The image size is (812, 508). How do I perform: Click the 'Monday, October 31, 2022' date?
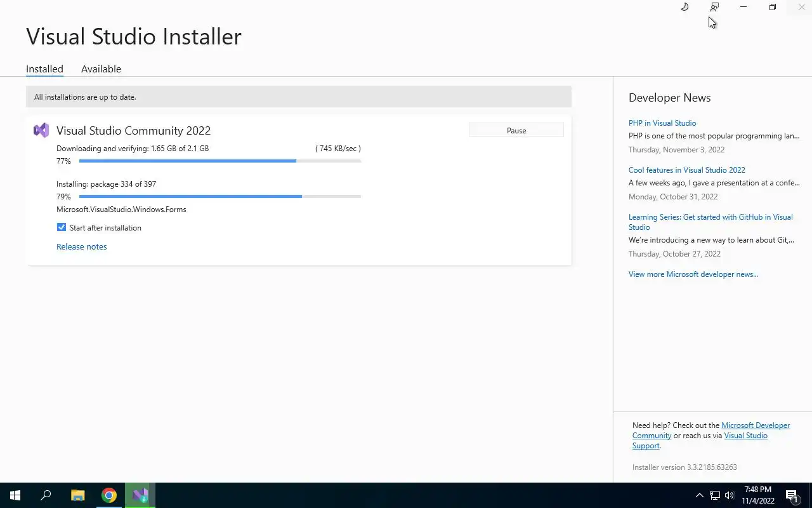(673, 197)
